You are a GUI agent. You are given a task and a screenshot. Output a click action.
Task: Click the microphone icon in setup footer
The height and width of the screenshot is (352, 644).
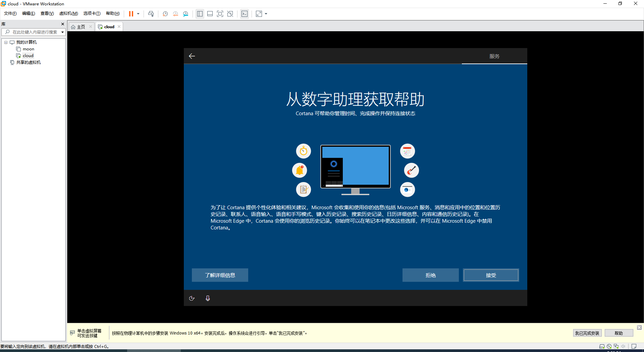(208, 298)
